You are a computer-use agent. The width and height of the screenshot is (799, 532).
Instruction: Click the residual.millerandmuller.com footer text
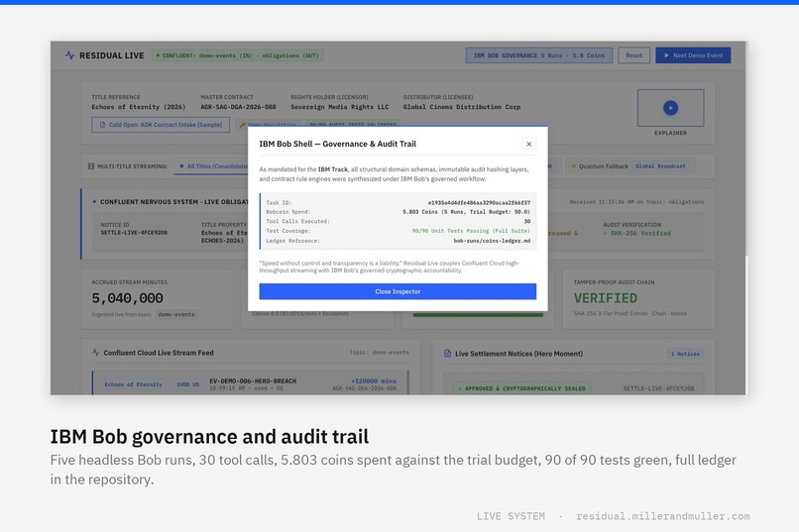(x=663, y=516)
